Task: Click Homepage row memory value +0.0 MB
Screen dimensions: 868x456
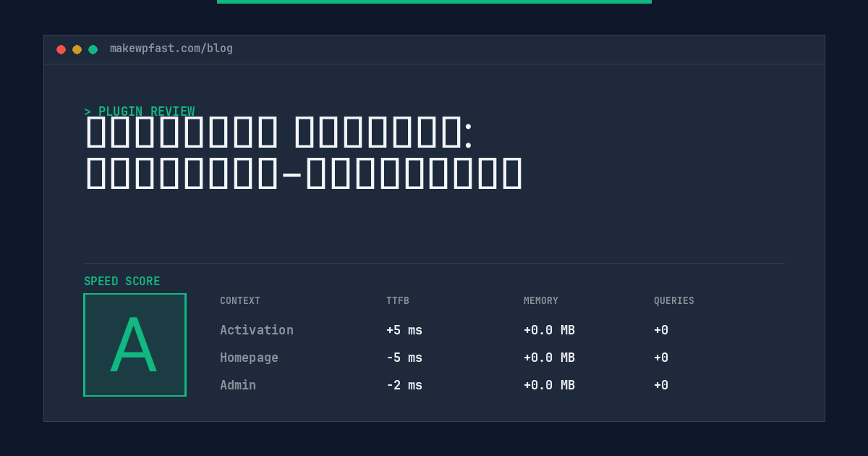Action: click(549, 358)
